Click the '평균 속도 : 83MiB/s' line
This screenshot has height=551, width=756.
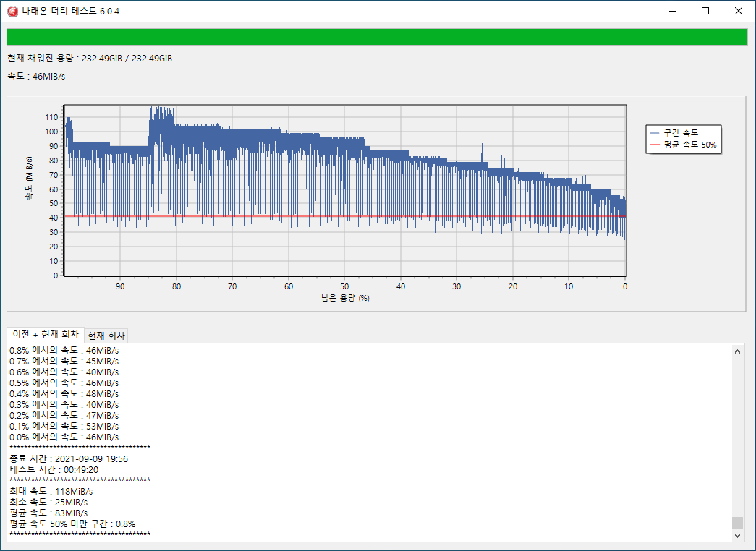coord(48,513)
